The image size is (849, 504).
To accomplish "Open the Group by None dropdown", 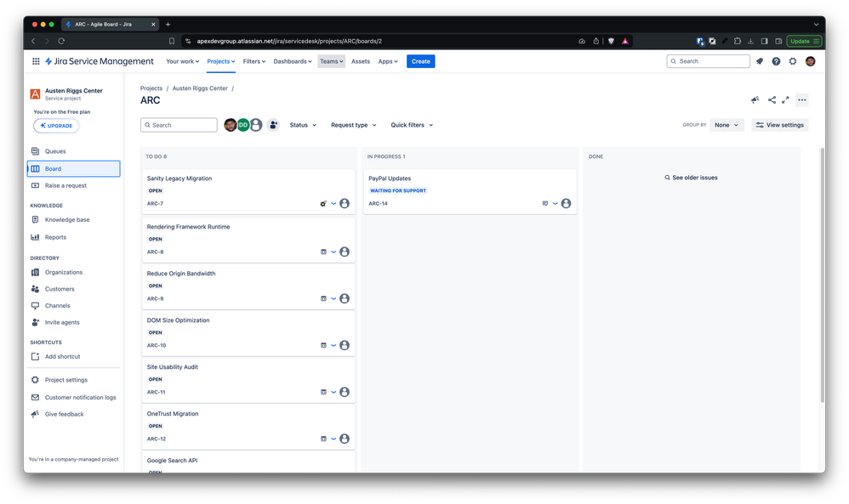I will (726, 125).
